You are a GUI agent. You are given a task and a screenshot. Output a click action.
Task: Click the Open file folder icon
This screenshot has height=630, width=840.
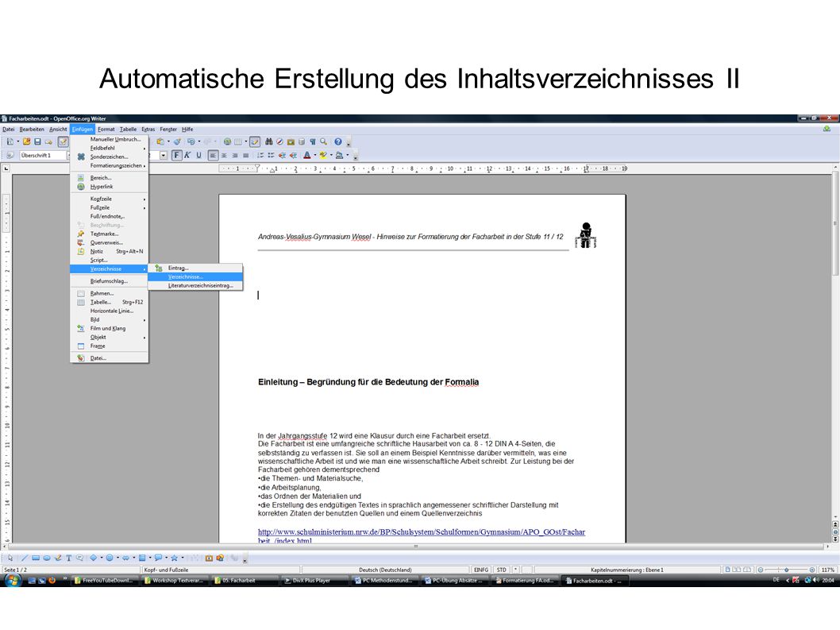(x=27, y=141)
